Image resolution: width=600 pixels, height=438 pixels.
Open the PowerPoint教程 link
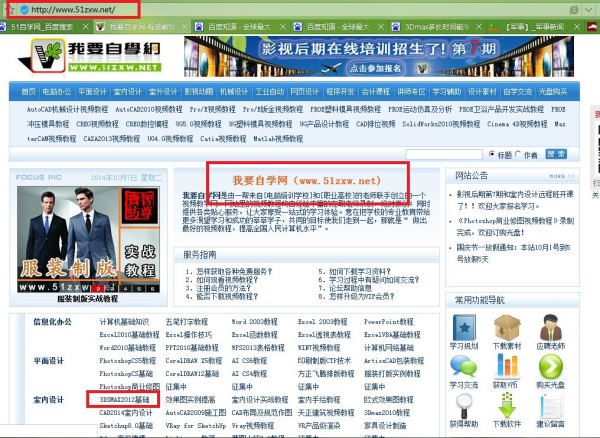pos(388,321)
